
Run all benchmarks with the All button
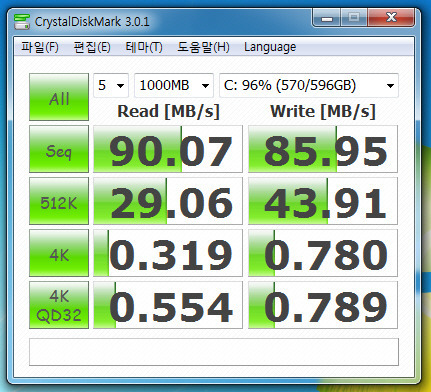(59, 97)
